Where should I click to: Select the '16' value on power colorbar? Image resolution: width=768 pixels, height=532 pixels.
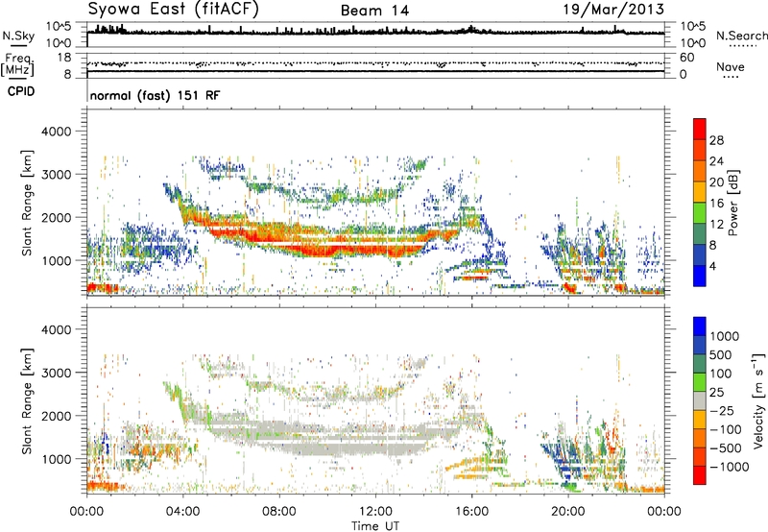click(716, 204)
